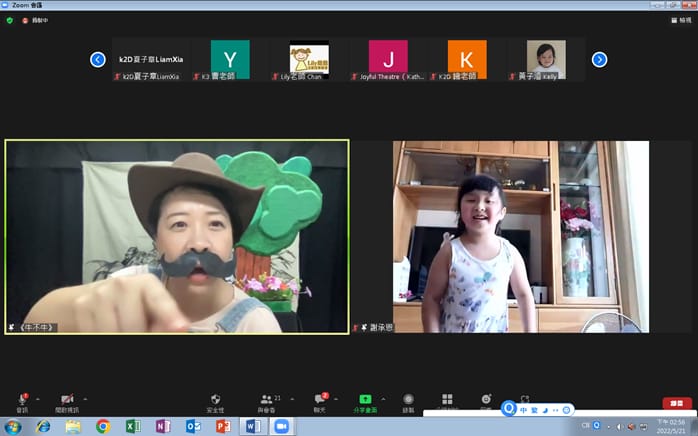Select the cowboy hat presenter video
The image size is (698, 436).
(177, 236)
